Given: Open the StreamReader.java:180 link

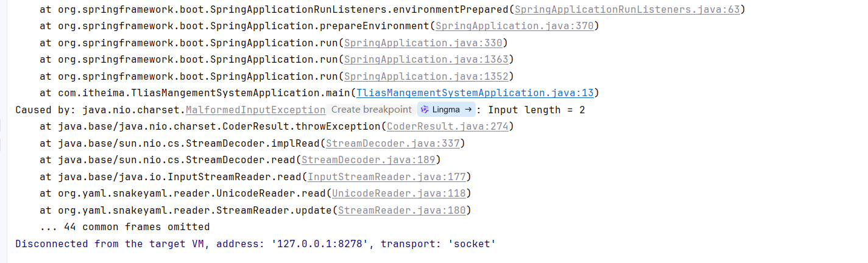Looking at the screenshot, I should pyautogui.click(x=401, y=210).
